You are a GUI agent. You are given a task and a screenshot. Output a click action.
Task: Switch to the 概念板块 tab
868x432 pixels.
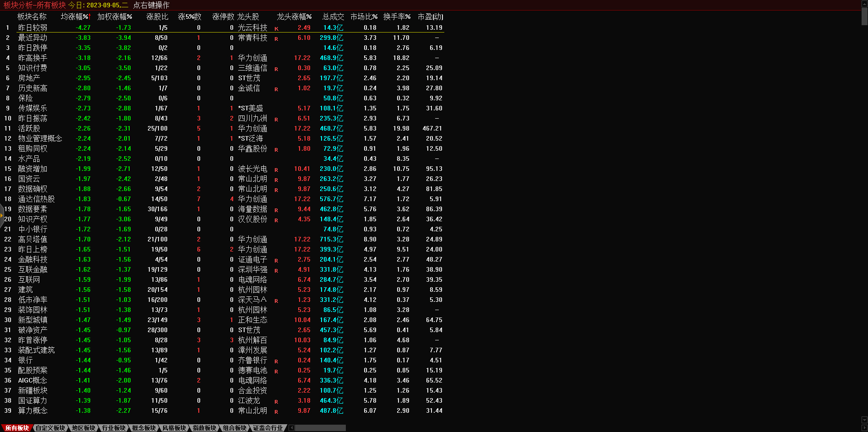click(x=144, y=428)
